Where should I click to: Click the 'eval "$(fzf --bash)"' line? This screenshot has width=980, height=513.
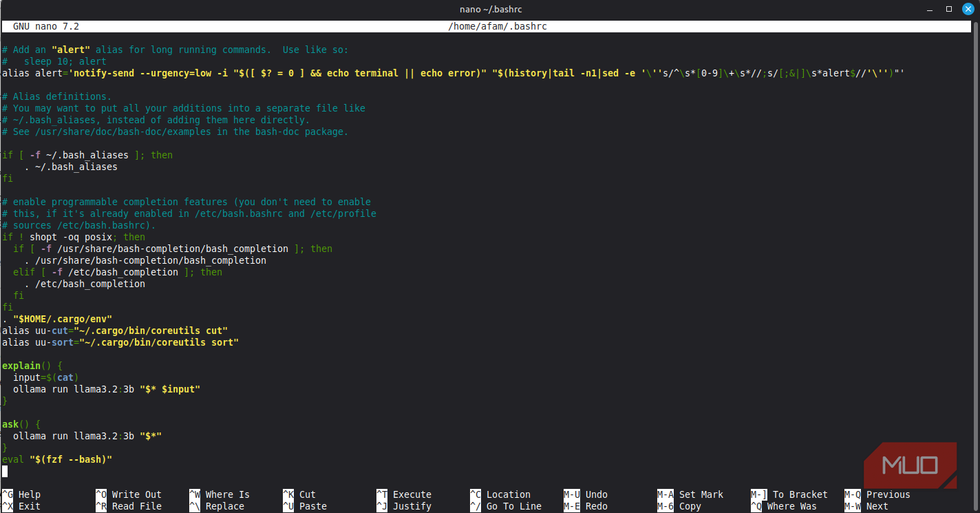click(x=57, y=459)
